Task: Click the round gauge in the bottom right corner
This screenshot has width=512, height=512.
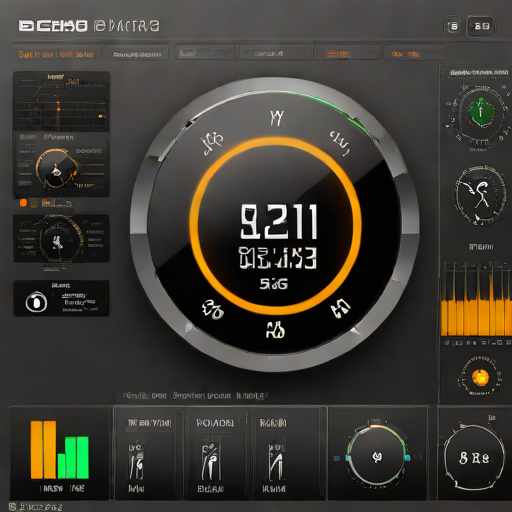Action: coord(474,459)
